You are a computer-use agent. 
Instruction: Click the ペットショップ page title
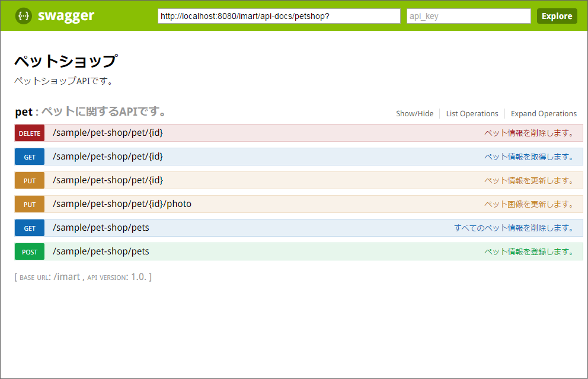(66, 60)
